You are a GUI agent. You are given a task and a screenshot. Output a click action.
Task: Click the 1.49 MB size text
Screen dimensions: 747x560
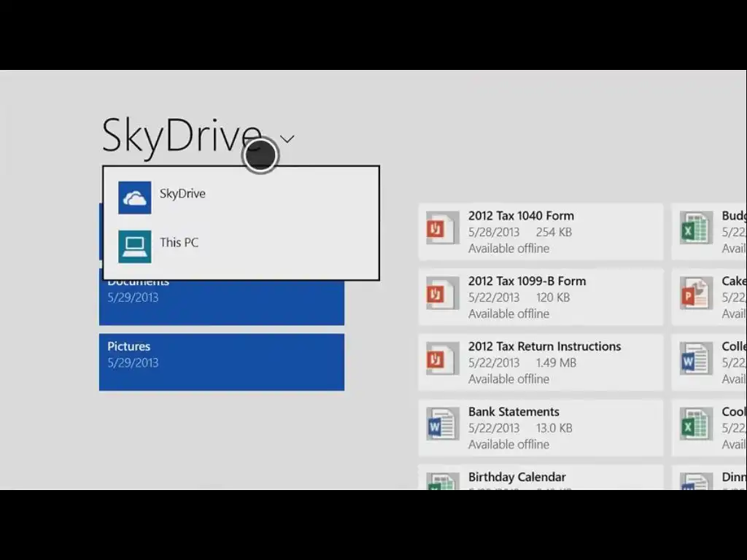[556, 363]
